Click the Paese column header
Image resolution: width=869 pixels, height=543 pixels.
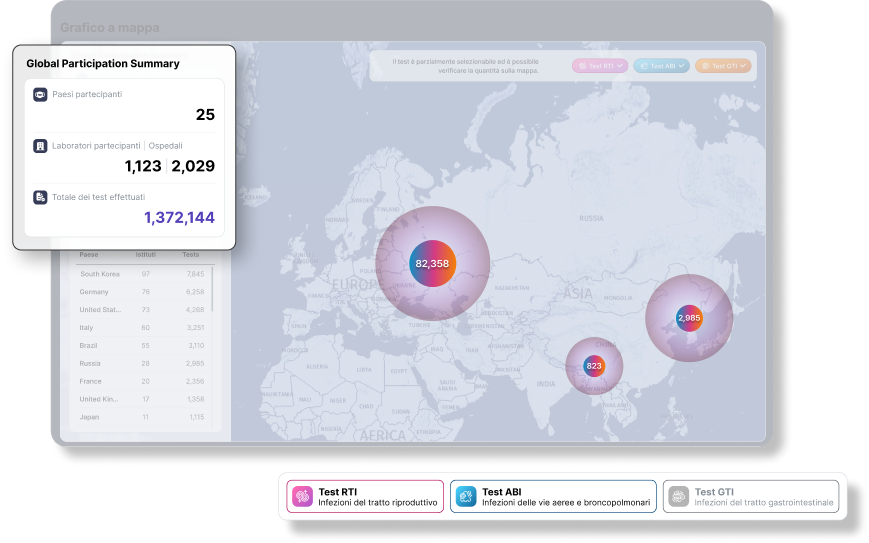(89, 255)
